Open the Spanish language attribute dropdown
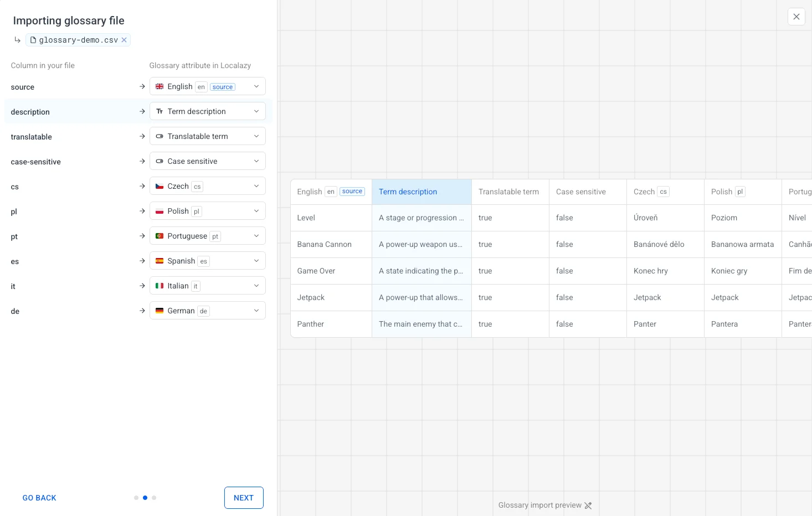 click(208, 261)
